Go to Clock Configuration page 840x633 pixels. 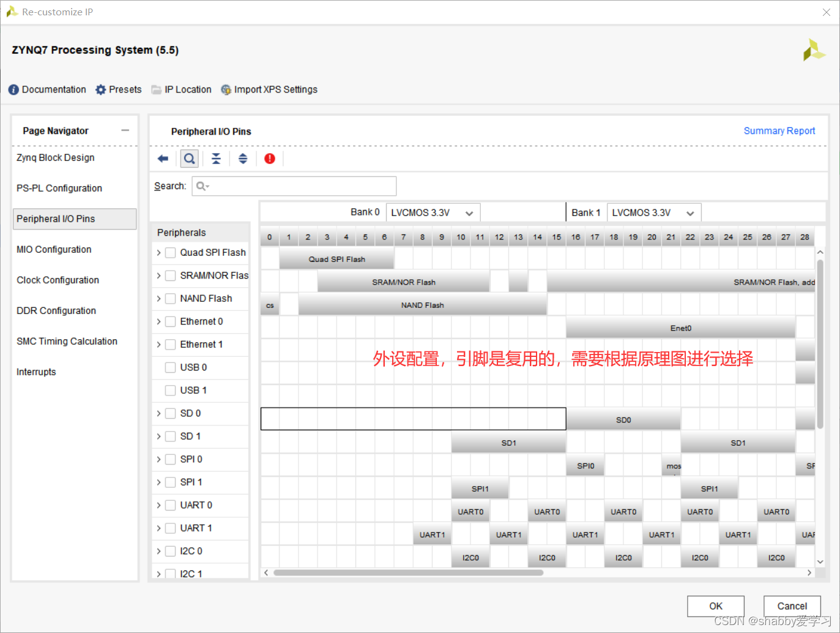tap(58, 280)
